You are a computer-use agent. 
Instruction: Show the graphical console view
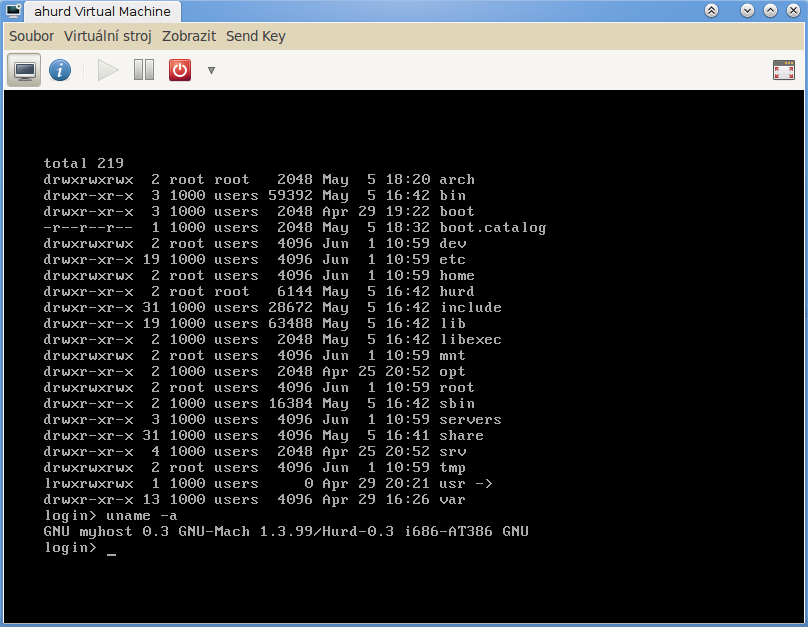click(24, 70)
